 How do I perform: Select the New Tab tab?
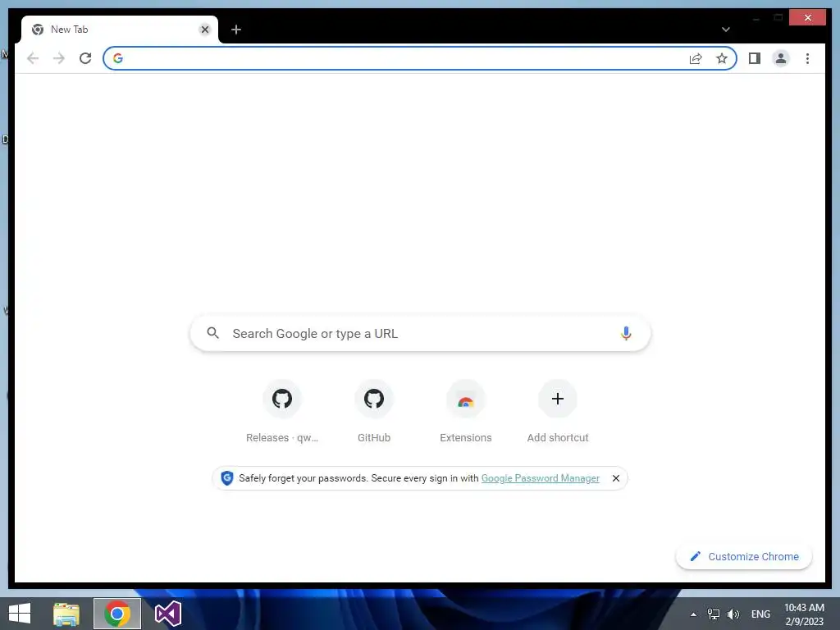click(120, 30)
